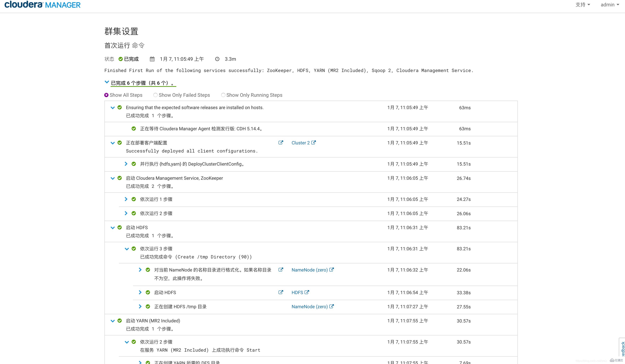Image resolution: width=625 pixels, height=364 pixels.
Task: Open command details icon for 启动 HDFS sub-step
Action: 281,292
